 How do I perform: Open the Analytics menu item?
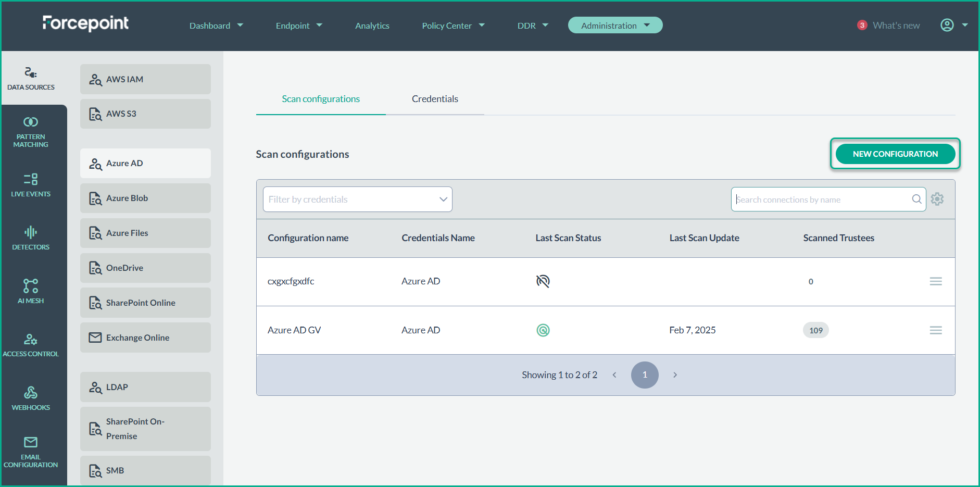tap(372, 26)
